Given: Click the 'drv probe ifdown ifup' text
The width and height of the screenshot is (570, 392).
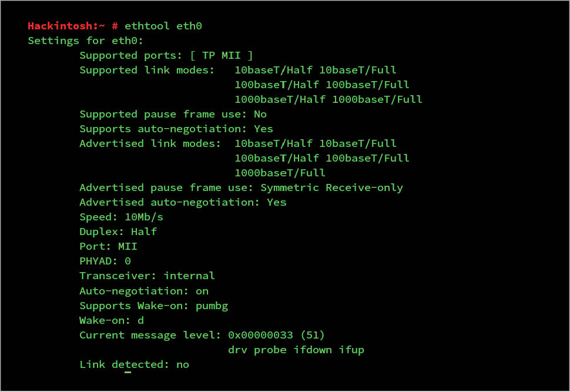Looking at the screenshot, I should tap(296, 350).
